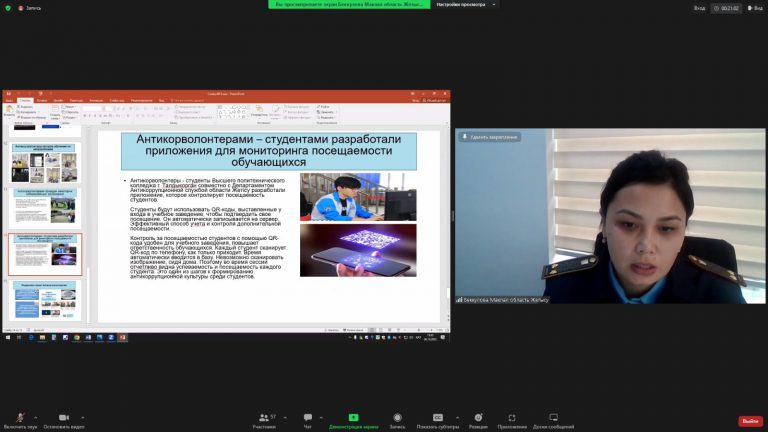
Task: Unmute with the Включить звук microphone icon
Action: point(20,417)
